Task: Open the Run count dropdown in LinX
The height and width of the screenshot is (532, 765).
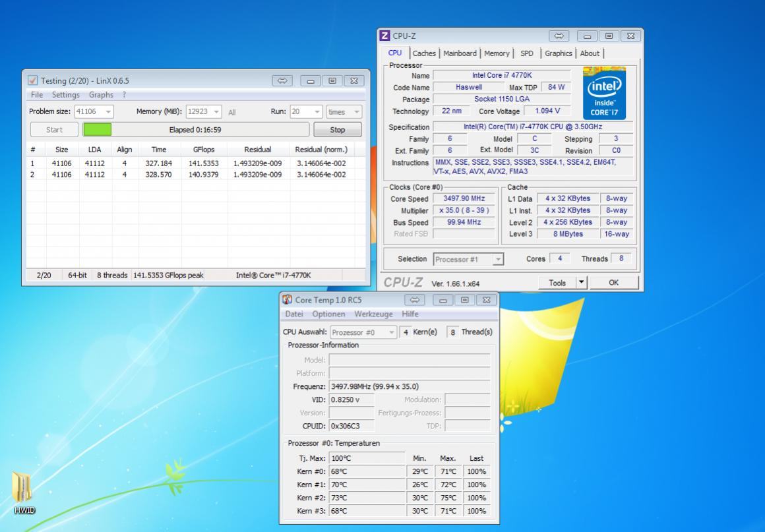Action: coord(317,111)
